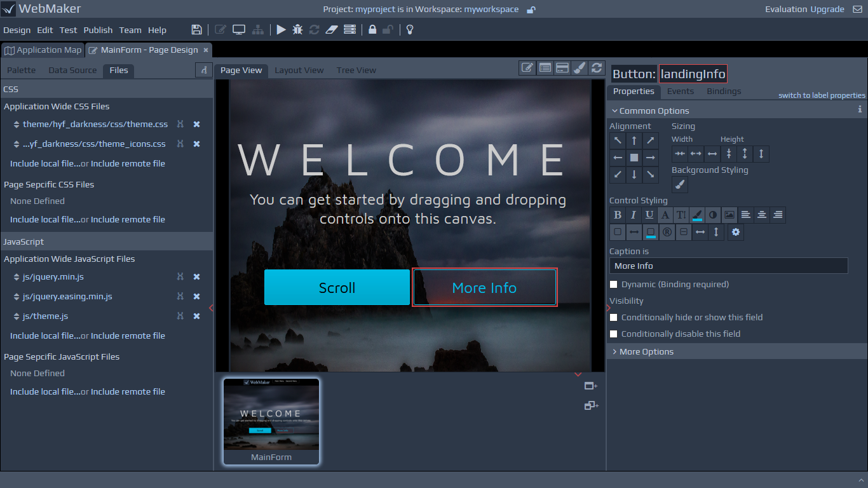868x488 pixels.
Task: Toggle Bold in Control Styling
Action: coord(618,215)
